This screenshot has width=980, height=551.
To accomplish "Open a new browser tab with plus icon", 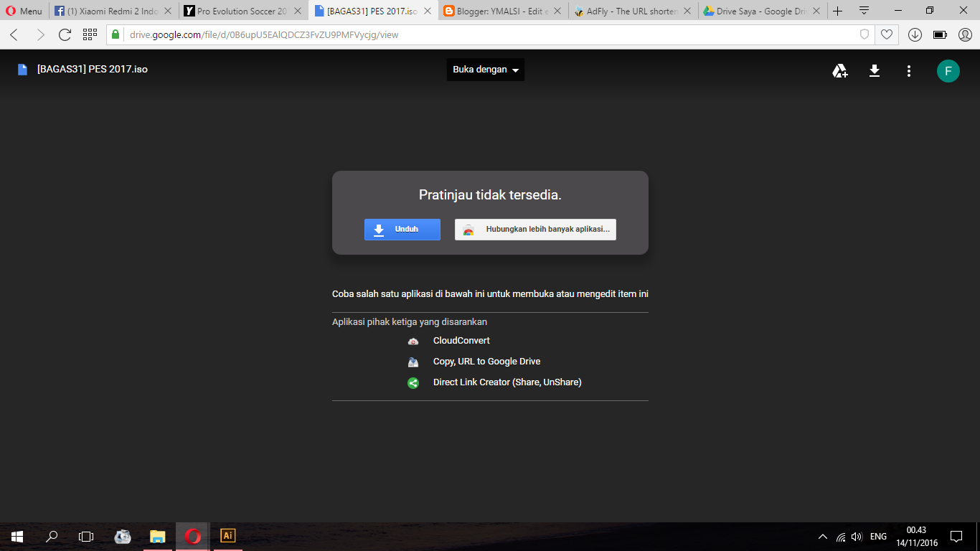I will (x=837, y=11).
